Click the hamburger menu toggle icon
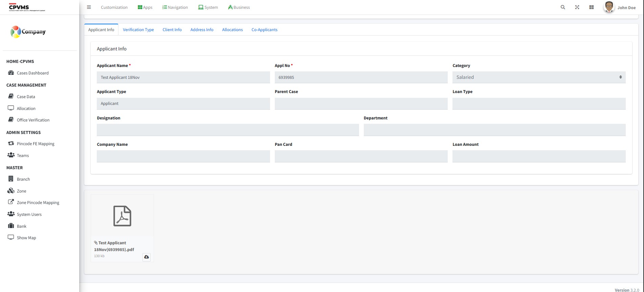This screenshot has height=292, width=644. click(x=89, y=7)
